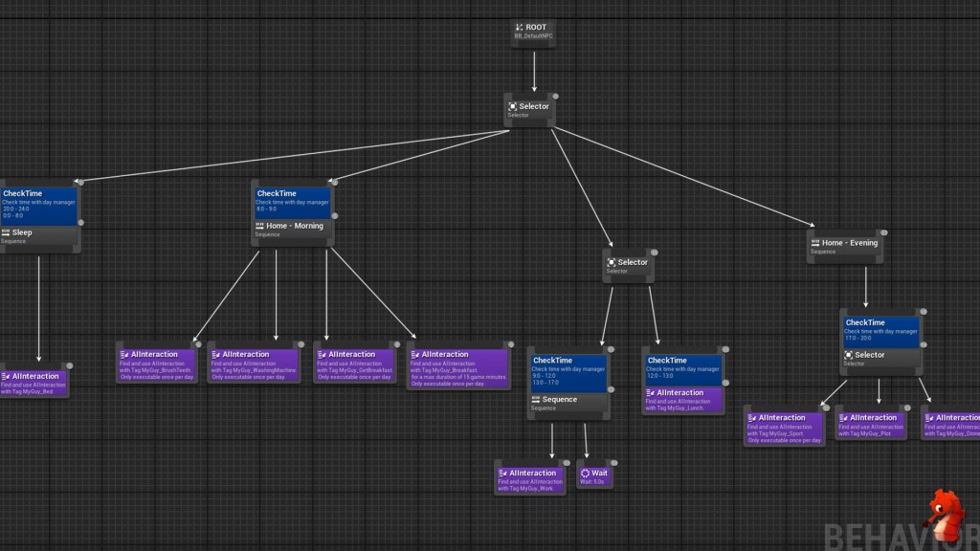This screenshot has height=551, width=980.
Task: Click the Home - Evening sequence icon
Action: [x=814, y=243]
